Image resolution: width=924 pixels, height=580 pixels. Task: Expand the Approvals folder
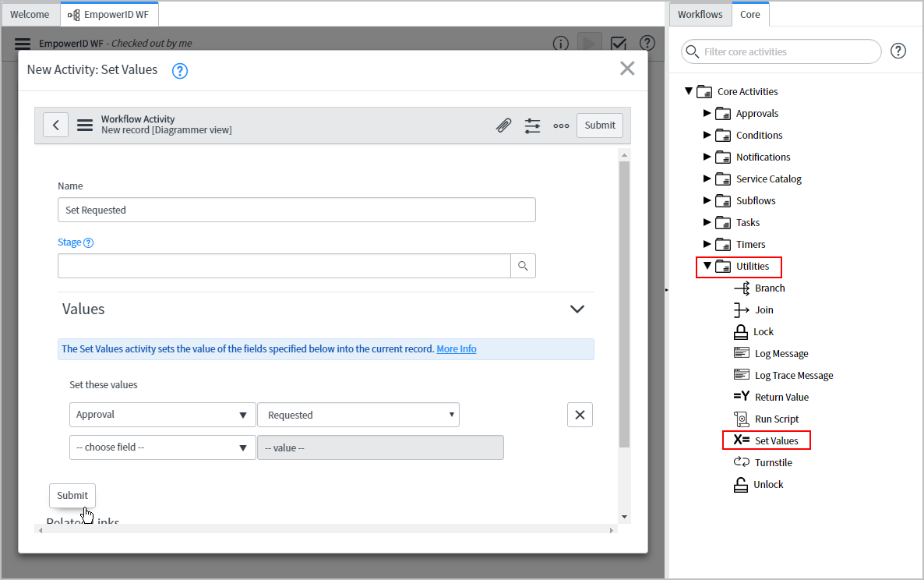707,113
